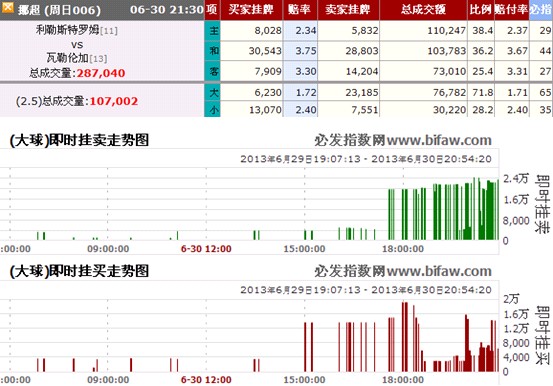
Task: Click the 总成交额 column header
Action: 424,10
